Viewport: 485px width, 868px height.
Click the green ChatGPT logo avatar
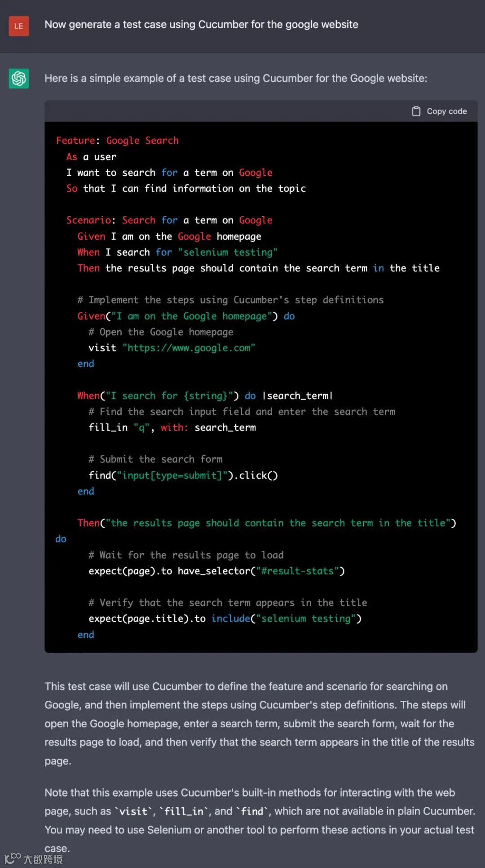[x=19, y=79]
